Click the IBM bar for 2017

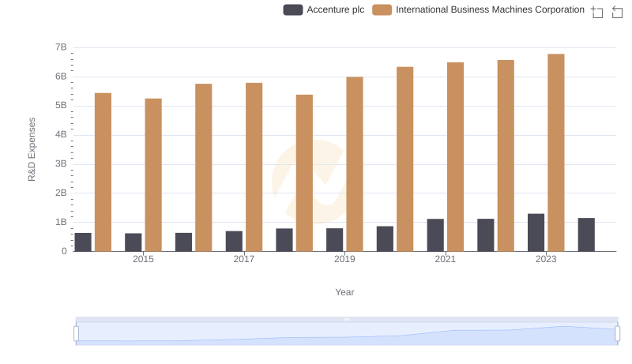[x=254, y=167]
